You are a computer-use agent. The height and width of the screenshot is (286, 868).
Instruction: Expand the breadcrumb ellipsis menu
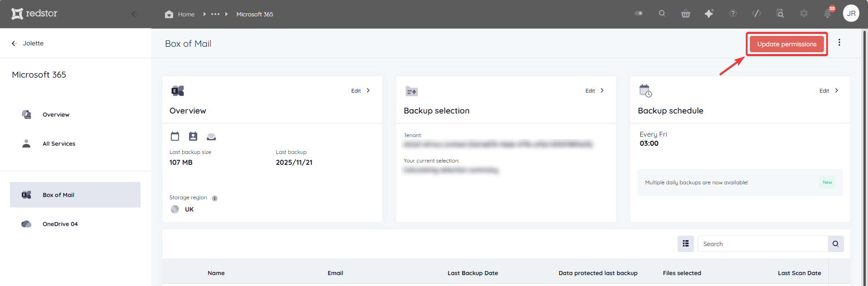click(x=215, y=14)
